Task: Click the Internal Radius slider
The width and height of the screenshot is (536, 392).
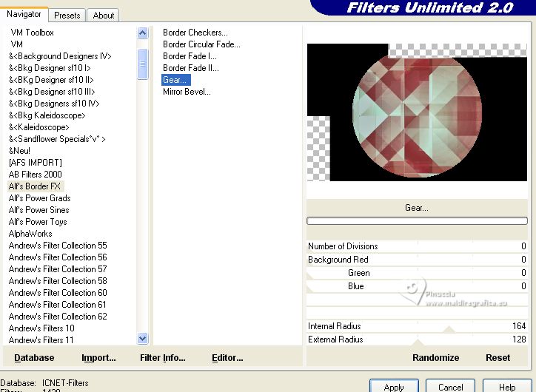Action: pos(417,326)
